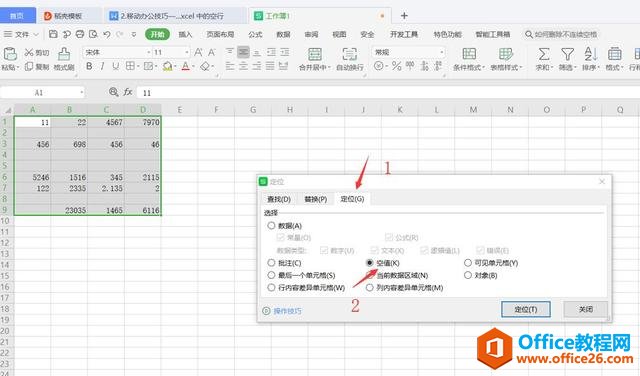
Task: Switch to the 稻壳模板 document tab
Action: click(68, 16)
